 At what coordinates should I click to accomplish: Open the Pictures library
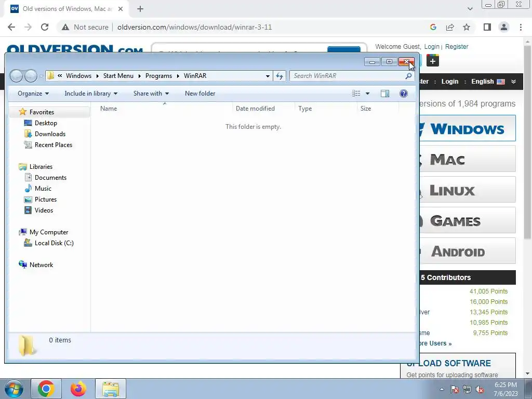tap(46, 199)
